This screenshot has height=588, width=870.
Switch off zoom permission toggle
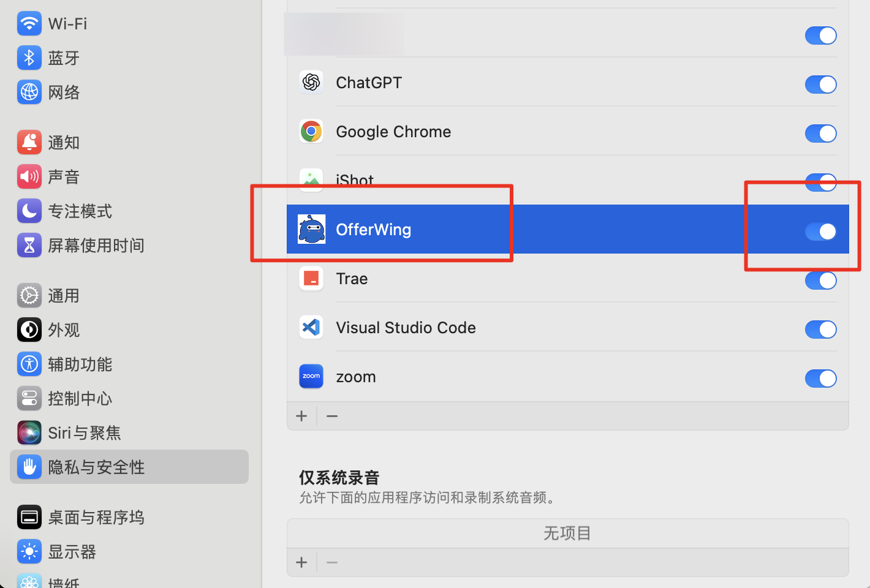point(820,379)
